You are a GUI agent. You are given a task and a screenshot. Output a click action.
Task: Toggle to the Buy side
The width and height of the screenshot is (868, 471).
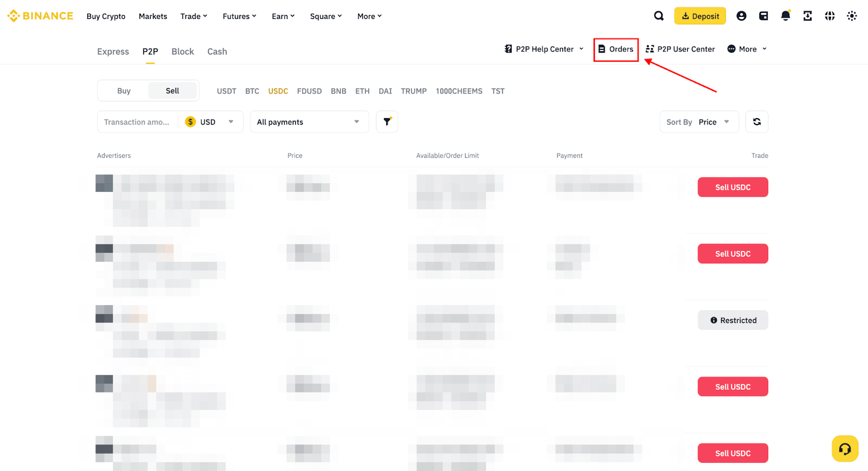click(x=124, y=91)
